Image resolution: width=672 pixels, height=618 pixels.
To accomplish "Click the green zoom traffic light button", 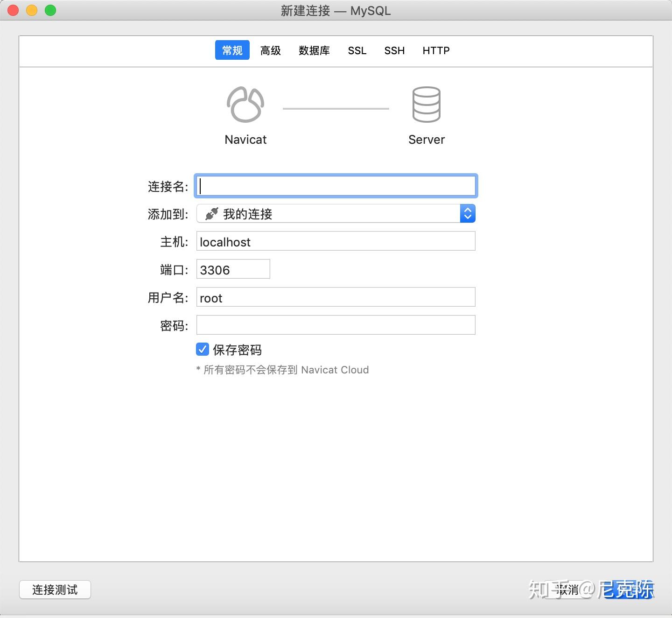I will 50,10.
